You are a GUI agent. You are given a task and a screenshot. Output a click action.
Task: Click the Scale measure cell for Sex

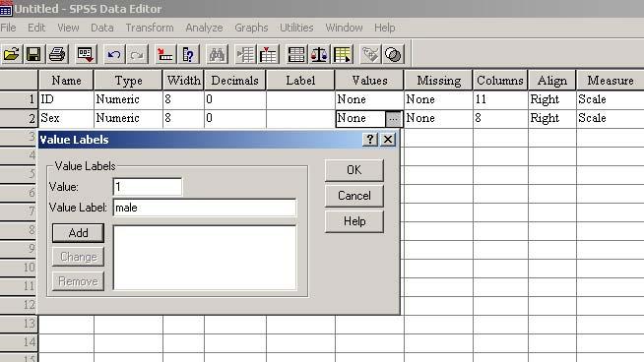coord(611,119)
